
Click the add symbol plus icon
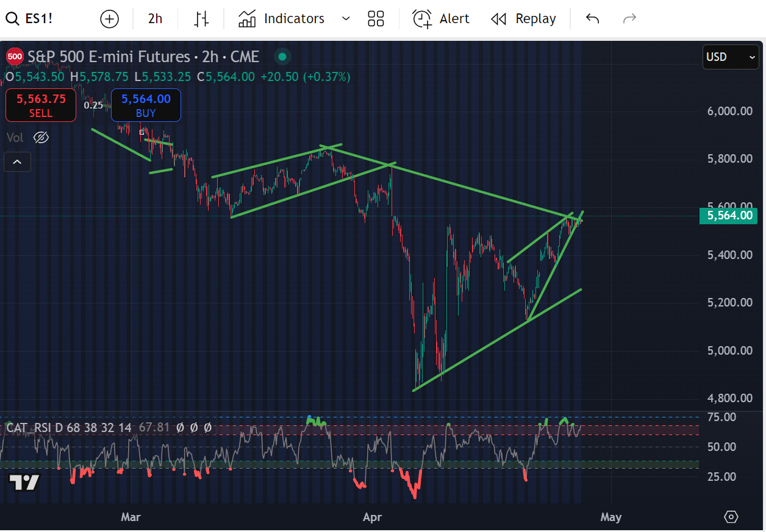coord(109,19)
